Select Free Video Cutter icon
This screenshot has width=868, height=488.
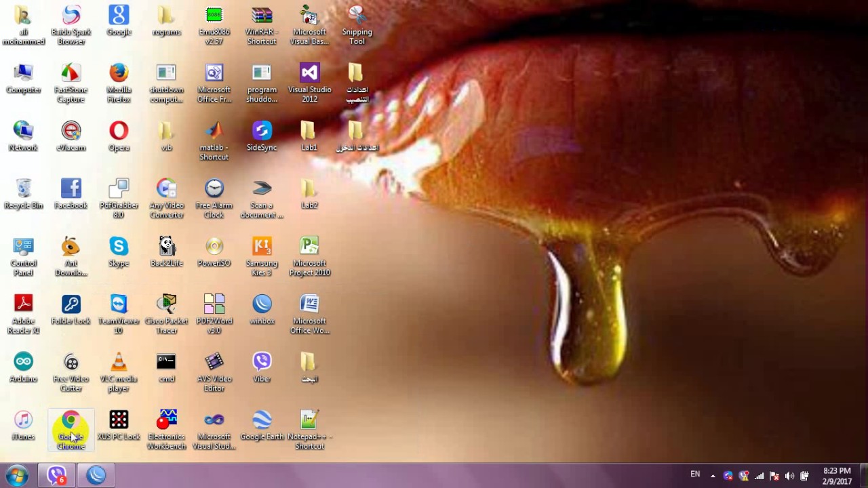[x=71, y=373]
